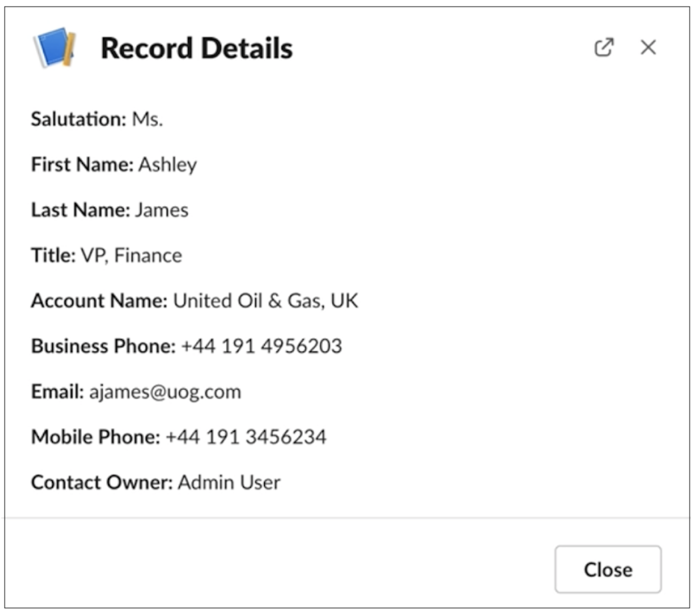Click the Salutation field label
The width and height of the screenshot is (695, 616).
[x=79, y=119]
